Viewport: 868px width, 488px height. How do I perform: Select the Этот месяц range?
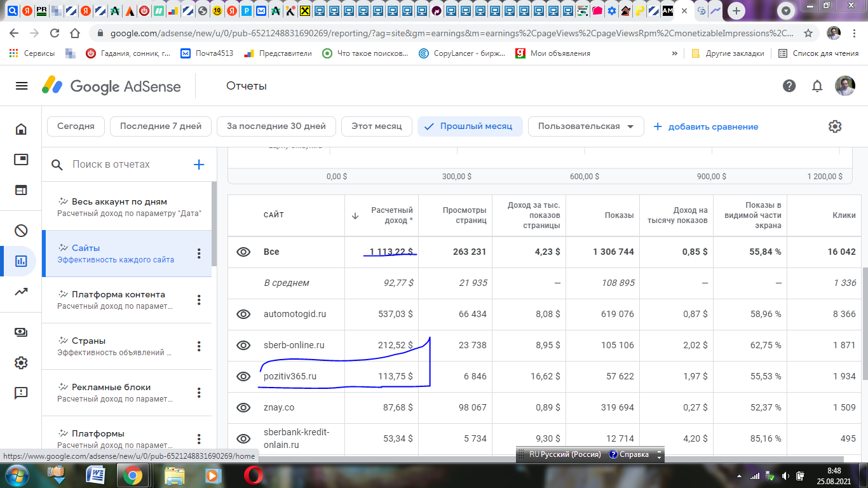pos(377,126)
